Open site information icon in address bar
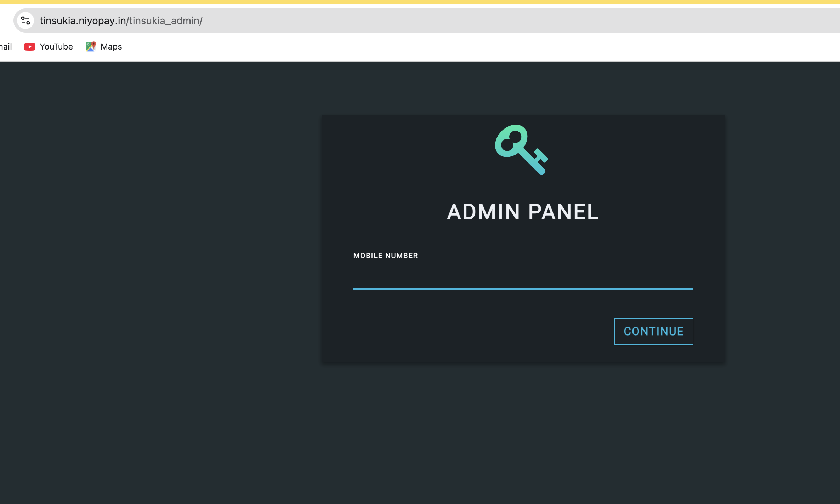This screenshot has width=840, height=504. (x=25, y=21)
